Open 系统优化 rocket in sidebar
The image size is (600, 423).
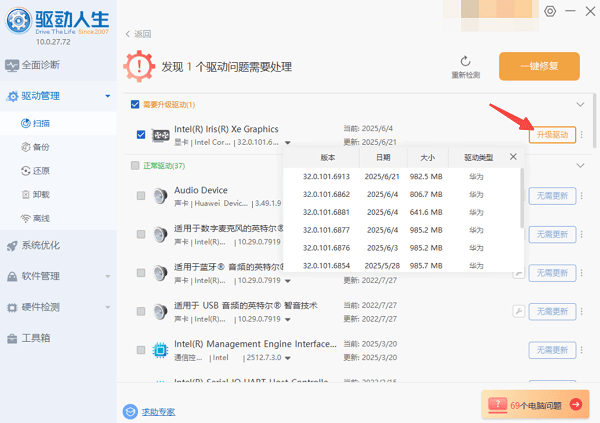[40, 245]
